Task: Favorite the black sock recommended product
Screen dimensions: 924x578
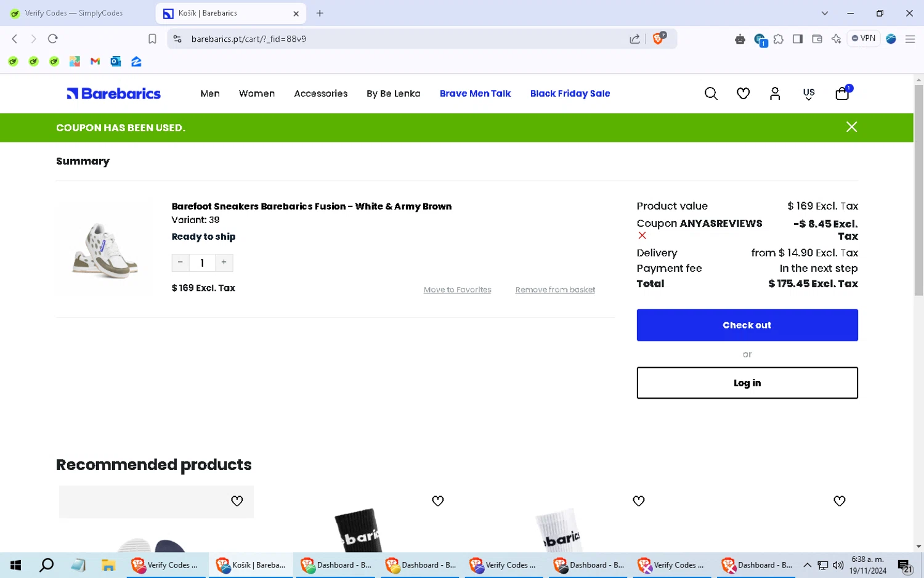Action: click(x=438, y=501)
